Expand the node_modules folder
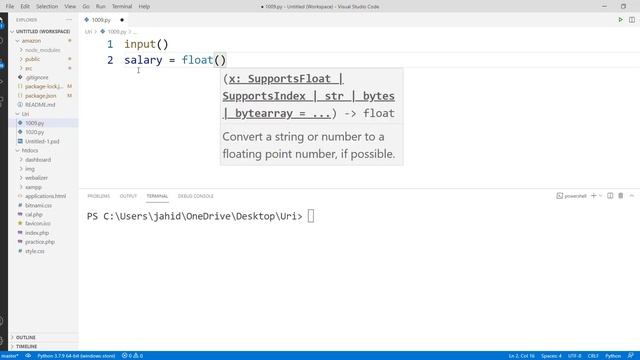The width and height of the screenshot is (640, 360). pyautogui.click(x=42, y=50)
